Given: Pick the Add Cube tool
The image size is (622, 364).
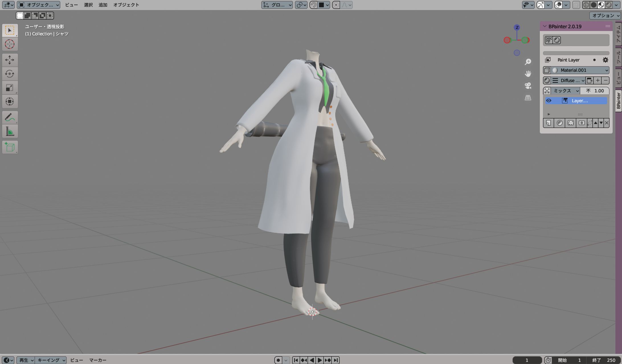Looking at the screenshot, I should tap(10, 147).
